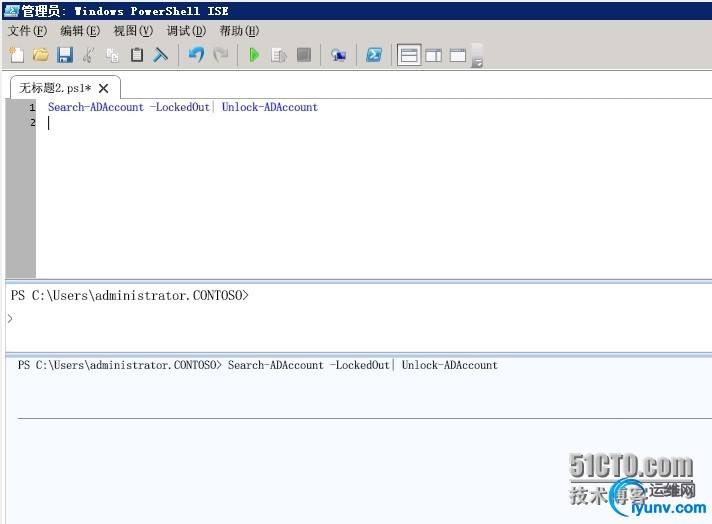Open the 调试(D) menu

[x=186, y=31]
